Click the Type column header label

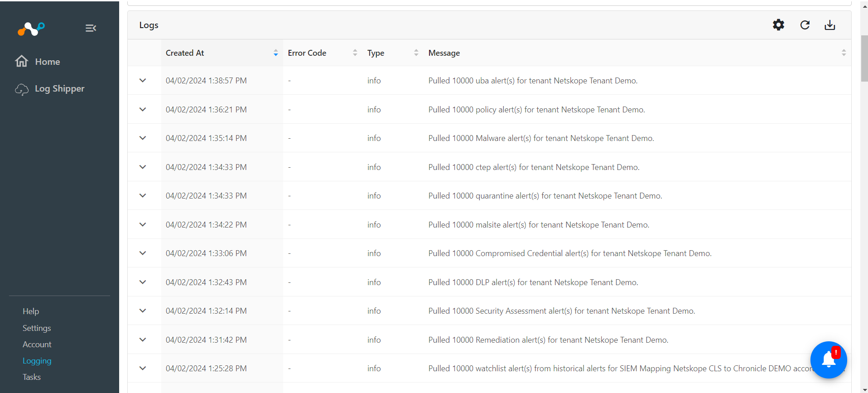pyautogui.click(x=376, y=53)
